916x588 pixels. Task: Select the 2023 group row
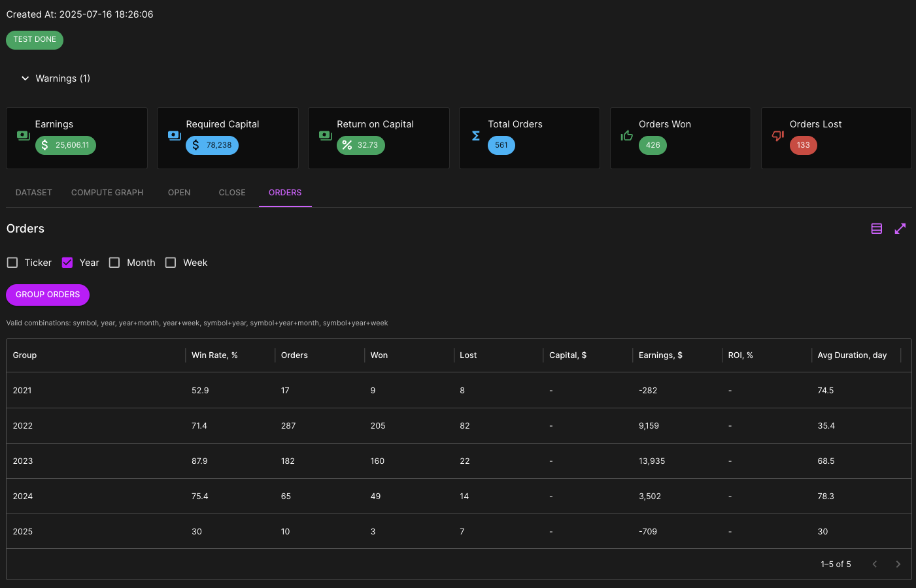click(x=459, y=461)
